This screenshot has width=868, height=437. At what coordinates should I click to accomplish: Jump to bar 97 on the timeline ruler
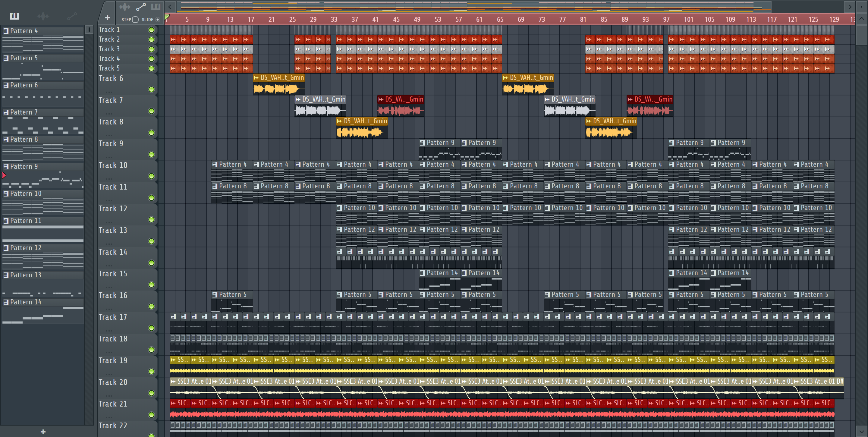[x=666, y=20]
